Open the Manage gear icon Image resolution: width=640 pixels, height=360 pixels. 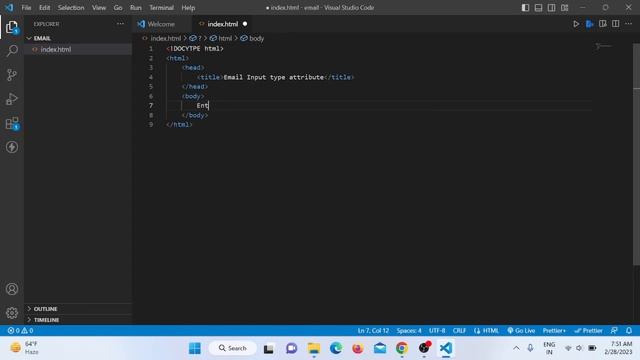pyautogui.click(x=12, y=313)
